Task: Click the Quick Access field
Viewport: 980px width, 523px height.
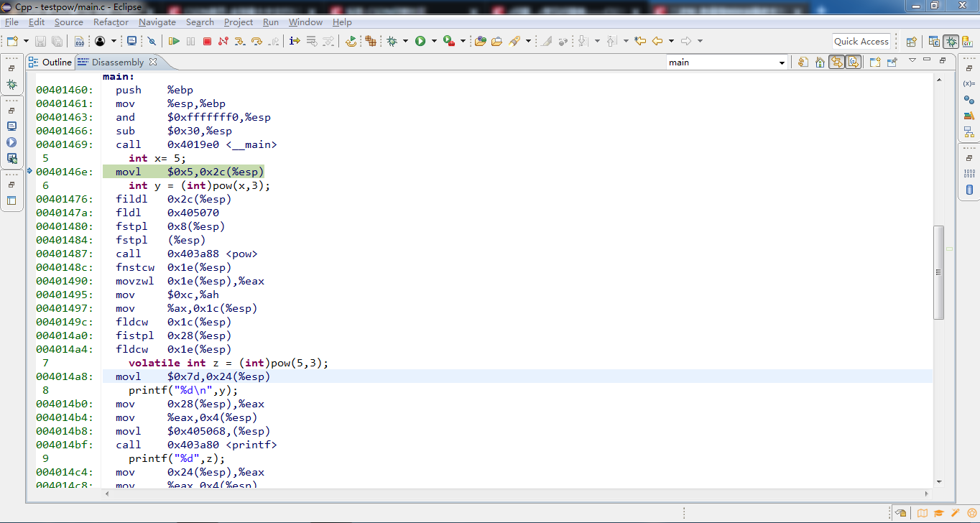Action: coord(861,42)
